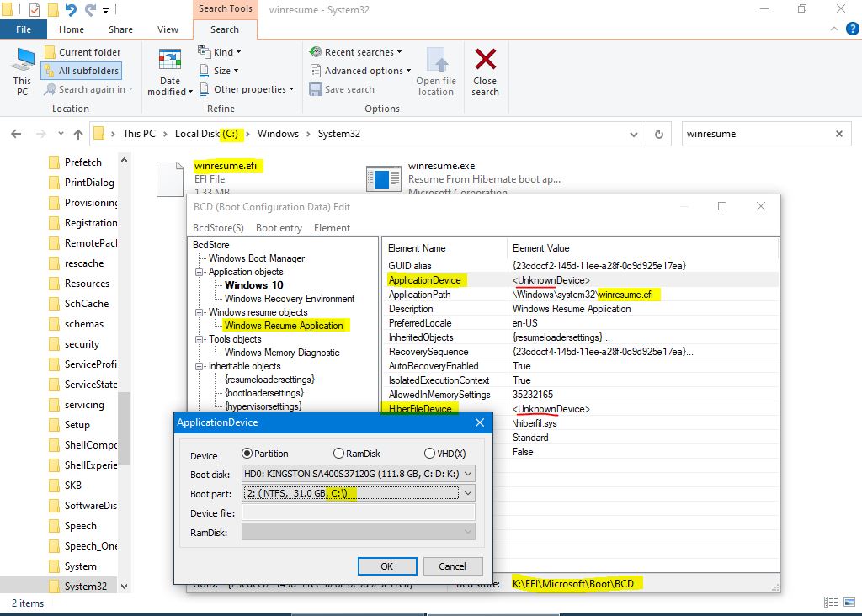Click Cancel in the ApplicationDevice dialog

452,566
